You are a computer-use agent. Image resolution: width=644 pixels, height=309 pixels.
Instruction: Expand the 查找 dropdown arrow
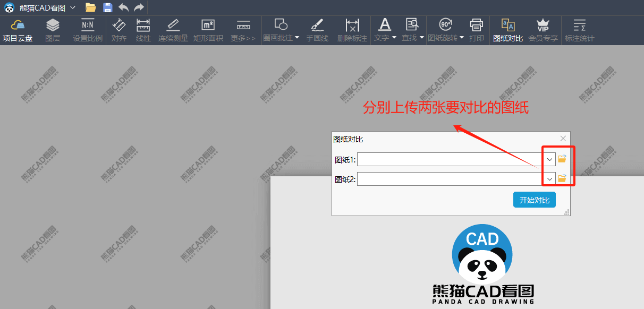point(422,38)
